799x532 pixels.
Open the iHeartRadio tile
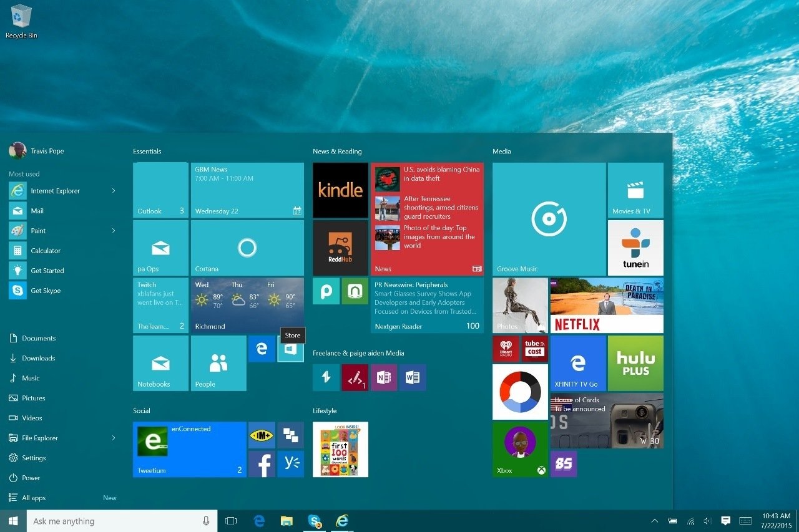point(506,349)
